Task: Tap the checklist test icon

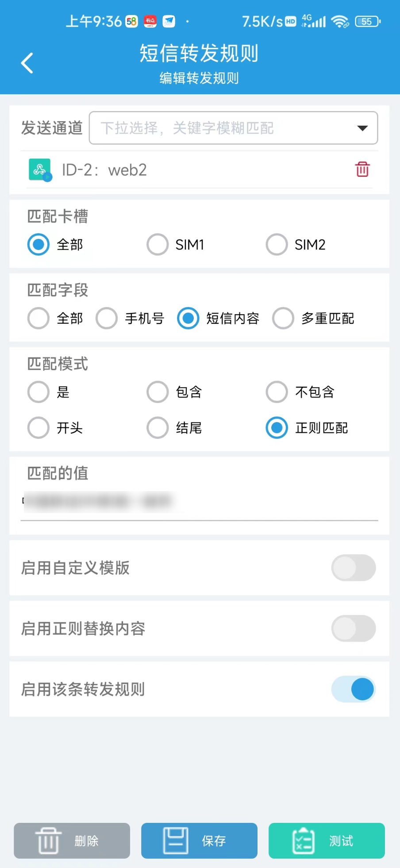Action: click(x=303, y=840)
